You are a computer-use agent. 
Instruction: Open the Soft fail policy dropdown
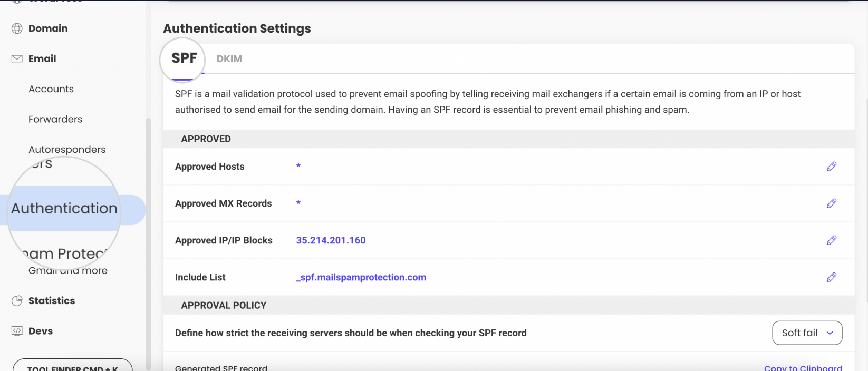pos(807,333)
